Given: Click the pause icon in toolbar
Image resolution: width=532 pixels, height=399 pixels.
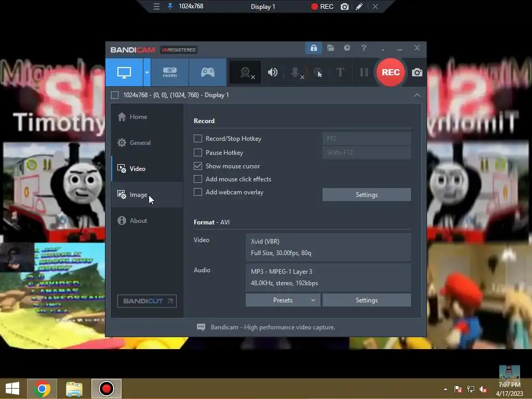Looking at the screenshot, I should (x=364, y=72).
